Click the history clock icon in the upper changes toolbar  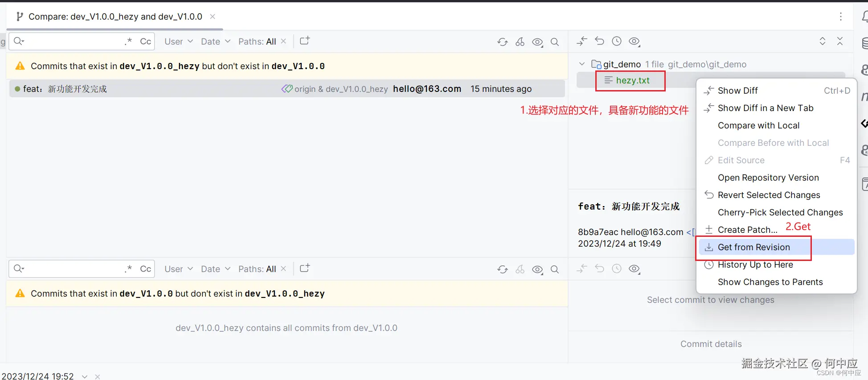click(617, 41)
